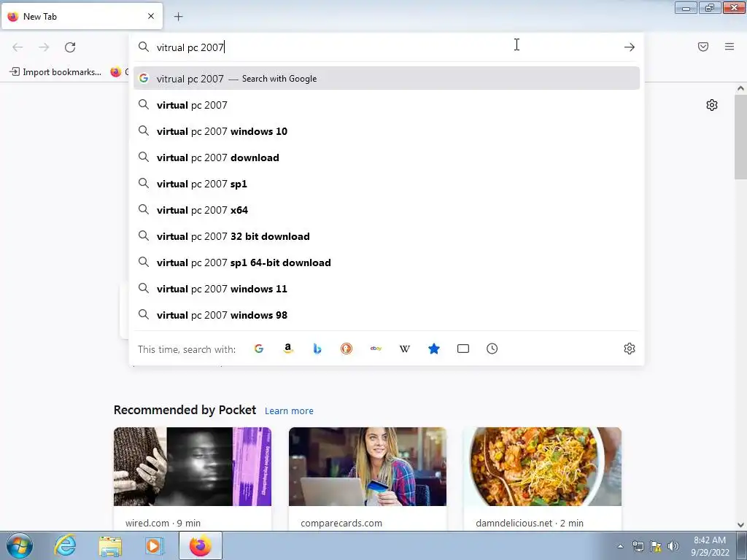Screen dimensions: 747x560
Task: Search this time with Bing
Action: click(317, 349)
